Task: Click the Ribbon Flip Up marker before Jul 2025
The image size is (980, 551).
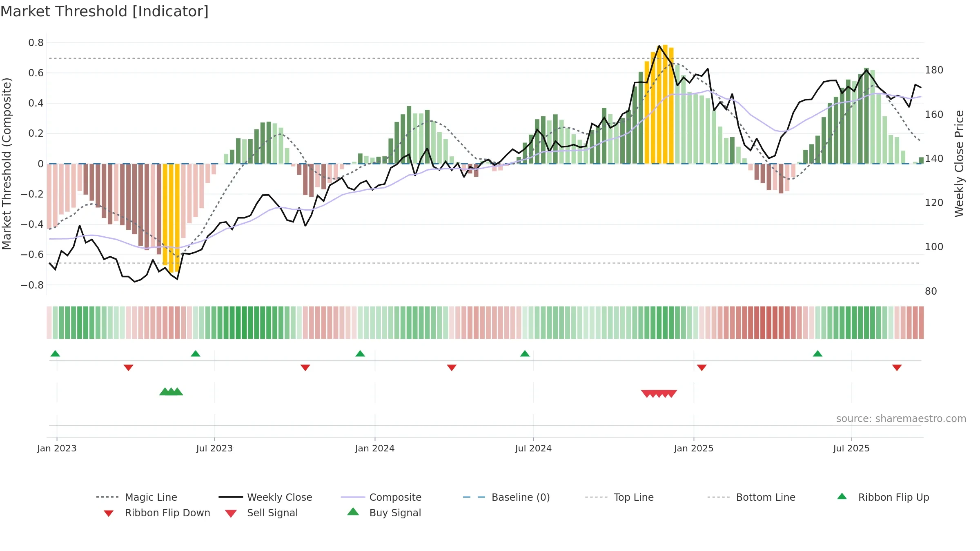Action: (x=817, y=353)
